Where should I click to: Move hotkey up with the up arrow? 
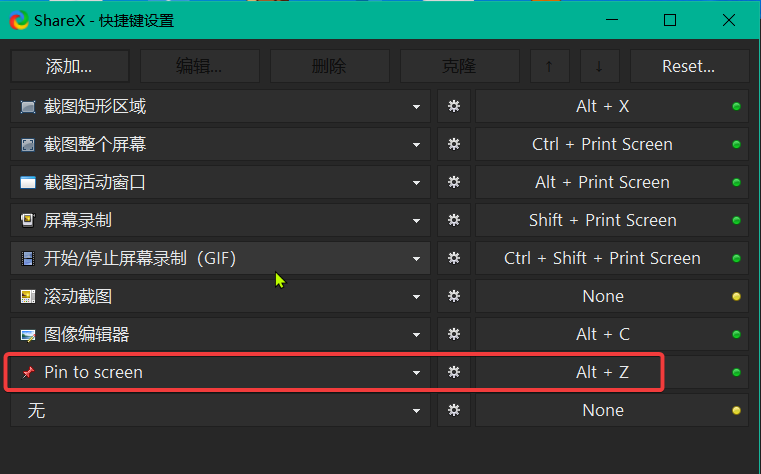[549, 66]
